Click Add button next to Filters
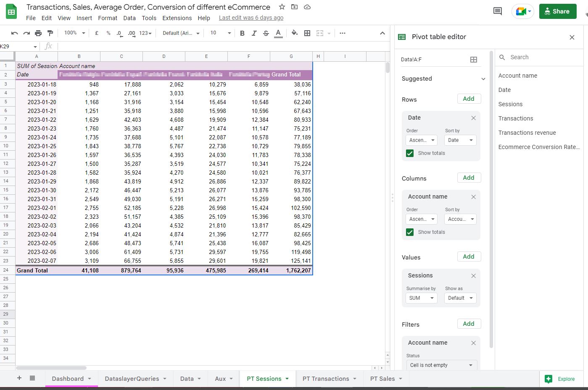Viewport: 588px width, 390px height. [469, 324]
